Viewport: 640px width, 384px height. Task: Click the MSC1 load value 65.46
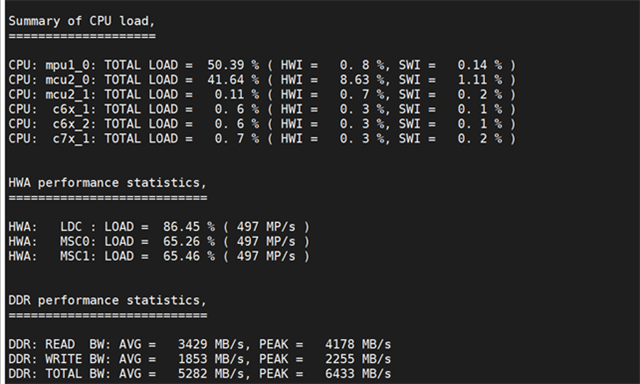[182, 256]
